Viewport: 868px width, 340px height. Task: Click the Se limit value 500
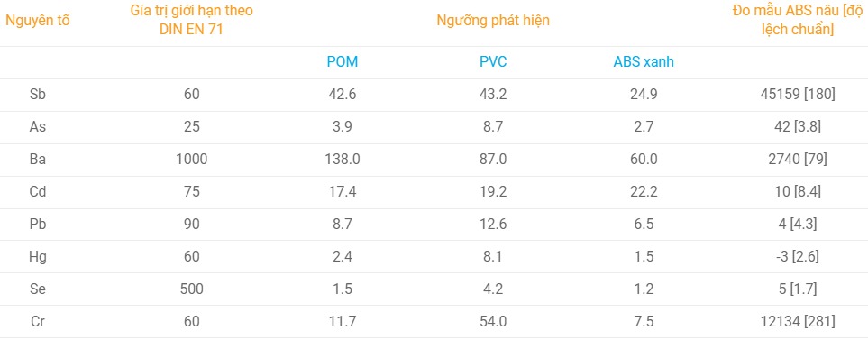click(191, 289)
